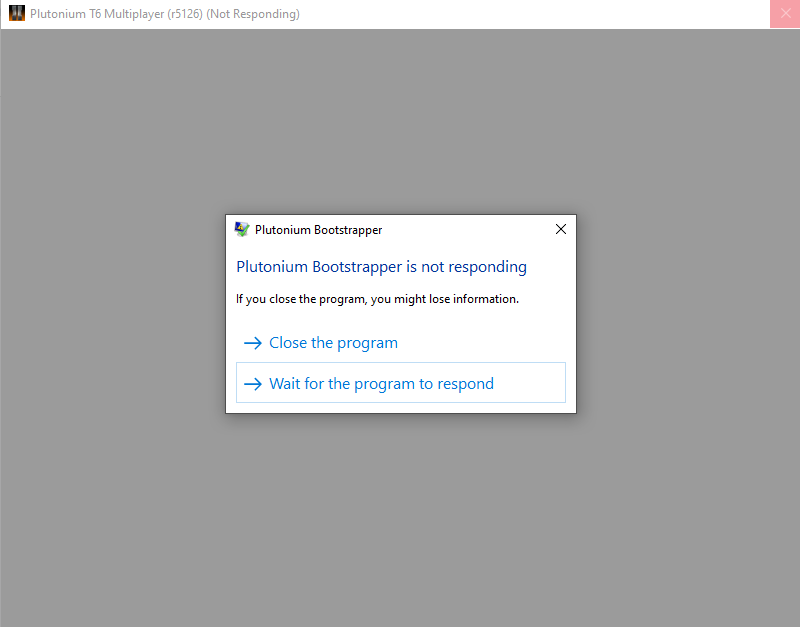Screen dimensions: 800x627
Task: Click the Plutonium T6 app icon in title bar
Action: [x=16, y=14]
